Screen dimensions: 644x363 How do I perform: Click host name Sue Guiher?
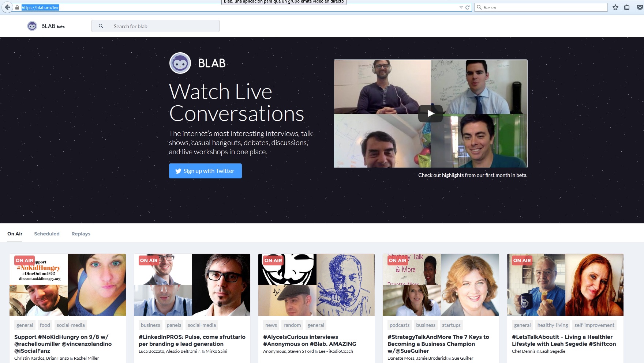point(463,358)
